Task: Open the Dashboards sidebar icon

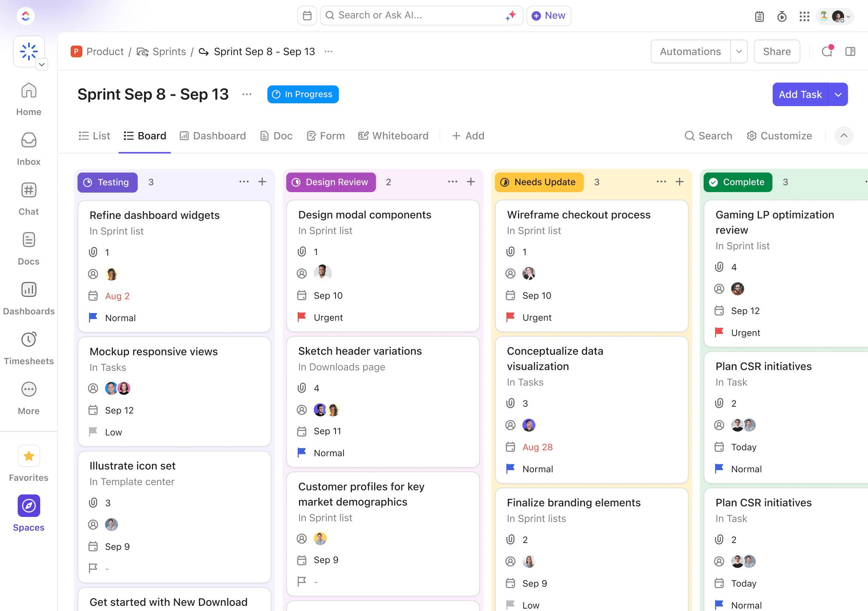Action: pos(29,290)
